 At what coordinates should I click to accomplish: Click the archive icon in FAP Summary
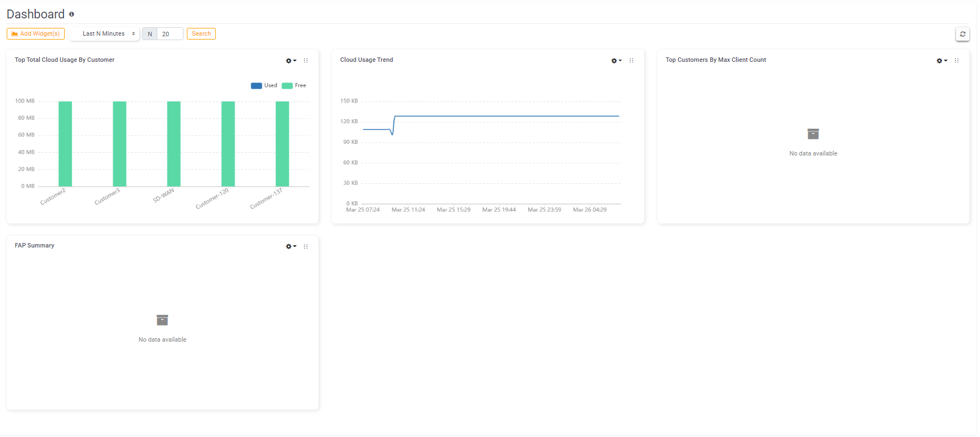click(162, 320)
